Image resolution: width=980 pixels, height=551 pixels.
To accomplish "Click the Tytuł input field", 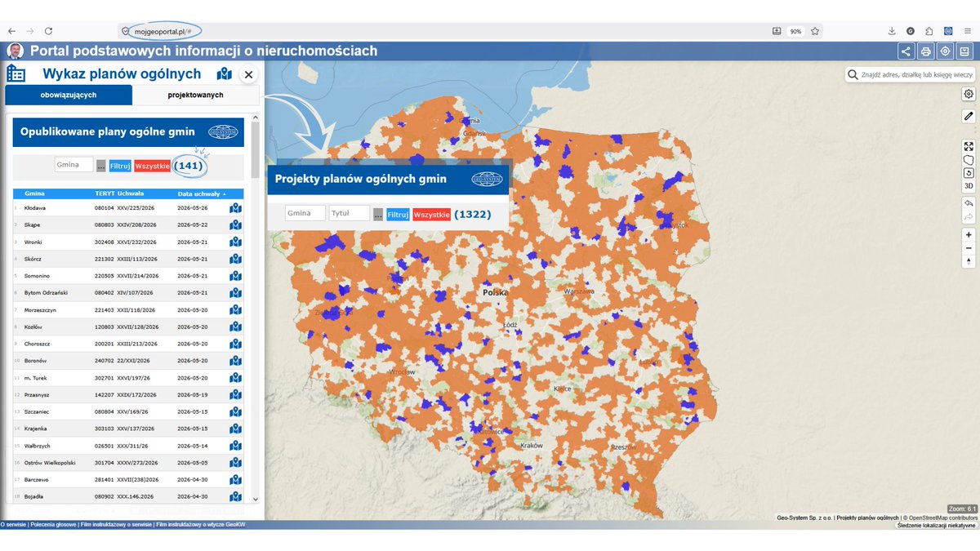I will click(x=350, y=213).
